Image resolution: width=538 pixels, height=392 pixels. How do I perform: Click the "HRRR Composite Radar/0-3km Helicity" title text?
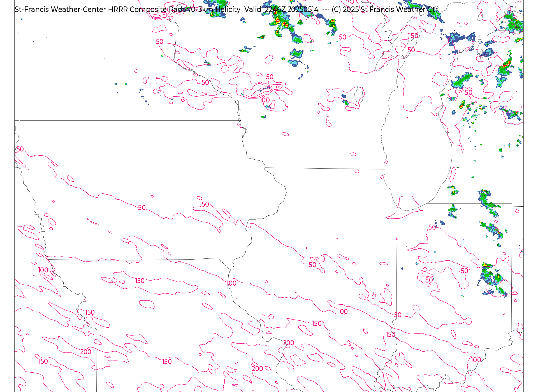(174, 10)
